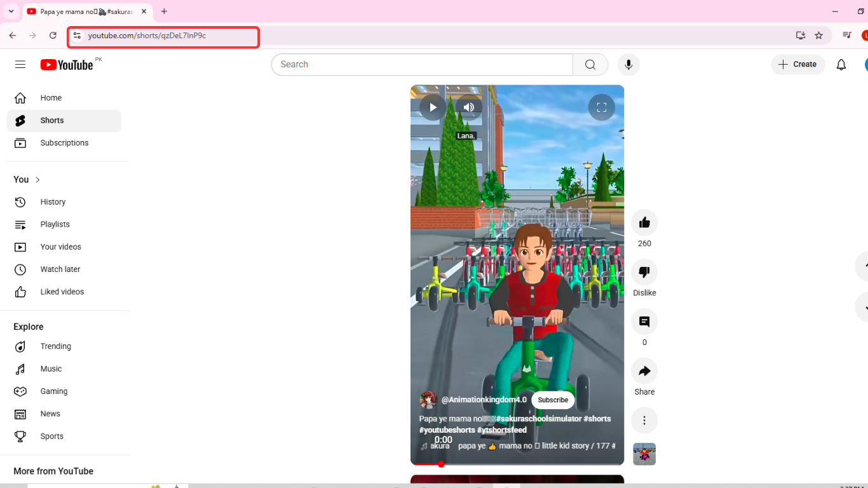Open Music under Explore
This screenshot has width=868, height=488.
pos(64,369)
